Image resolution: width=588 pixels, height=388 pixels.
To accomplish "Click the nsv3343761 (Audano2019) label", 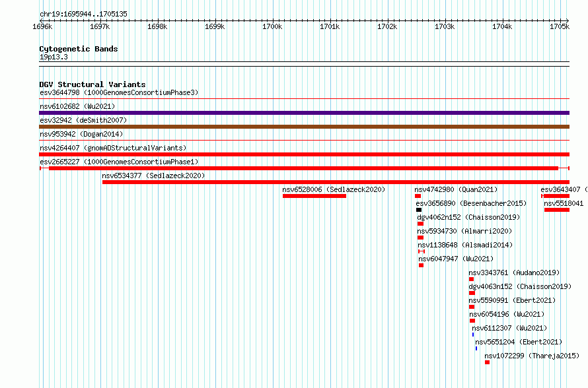I will click(x=514, y=273).
